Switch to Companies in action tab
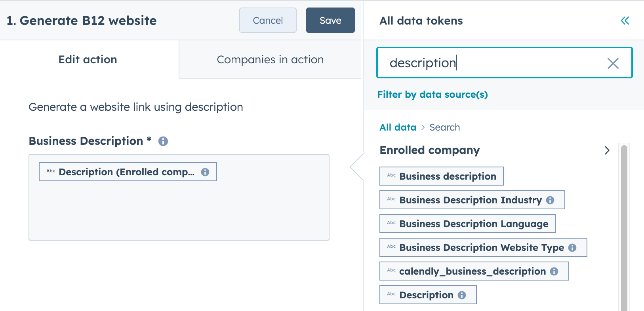644x311 pixels. click(270, 60)
